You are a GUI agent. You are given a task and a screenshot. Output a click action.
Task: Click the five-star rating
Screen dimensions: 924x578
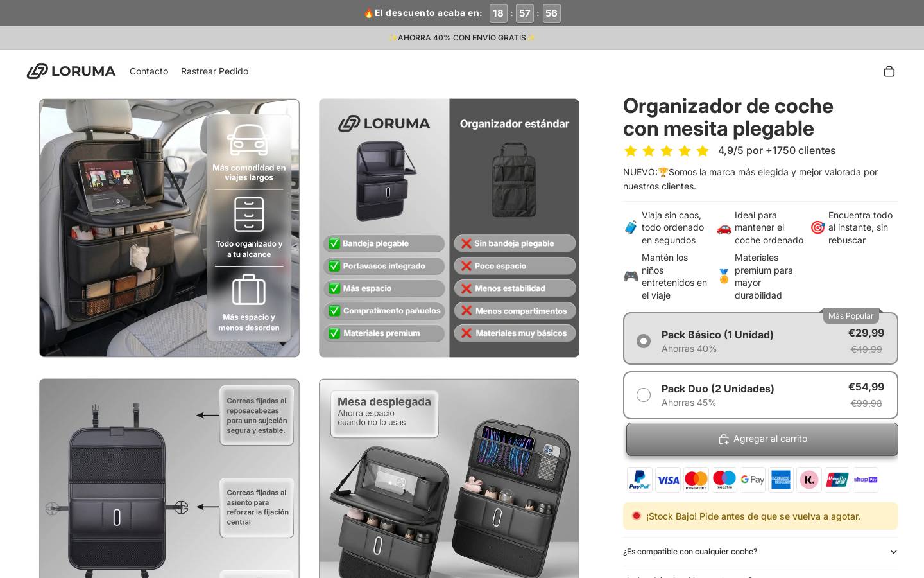(x=667, y=151)
